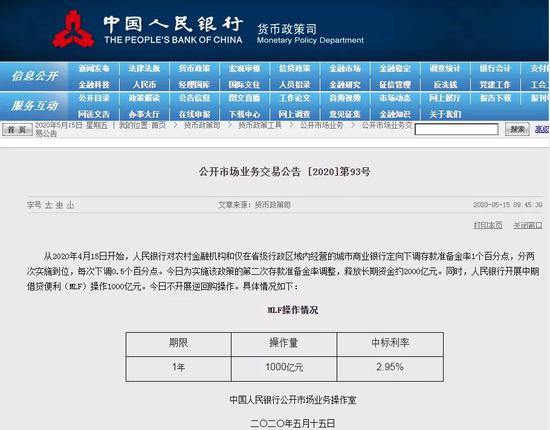Open the 经理国库 menu item
The image size is (550, 430).
[194, 85]
